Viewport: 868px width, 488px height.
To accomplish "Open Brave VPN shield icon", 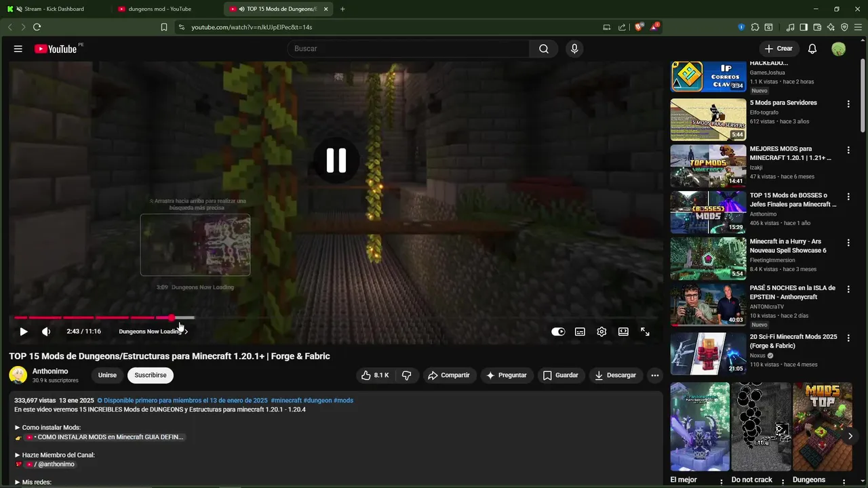I will [844, 27].
